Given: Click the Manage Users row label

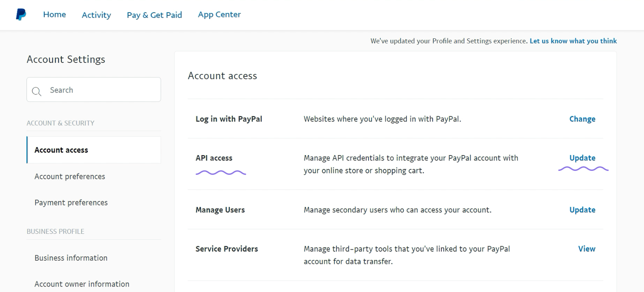Looking at the screenshot, I should point(220,210).
